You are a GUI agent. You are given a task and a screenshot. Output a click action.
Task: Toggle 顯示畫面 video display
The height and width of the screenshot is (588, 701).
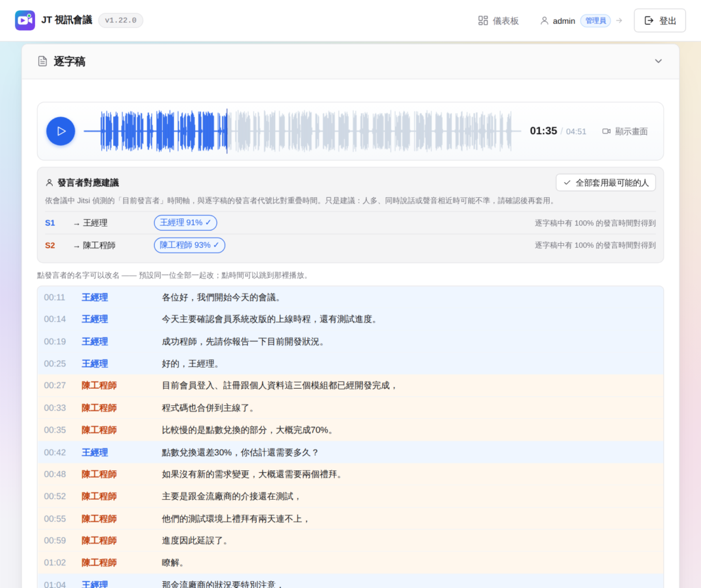624,131
